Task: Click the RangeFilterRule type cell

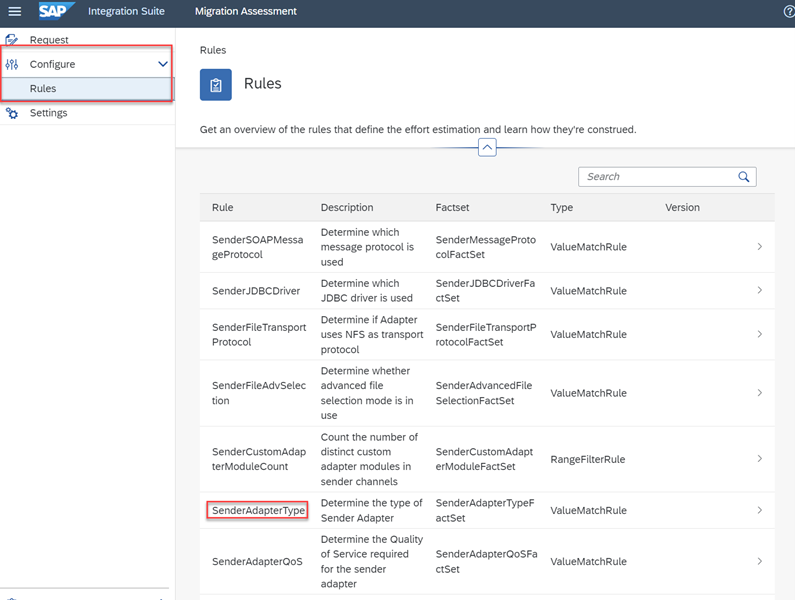Action: click(x=588, y=459)
